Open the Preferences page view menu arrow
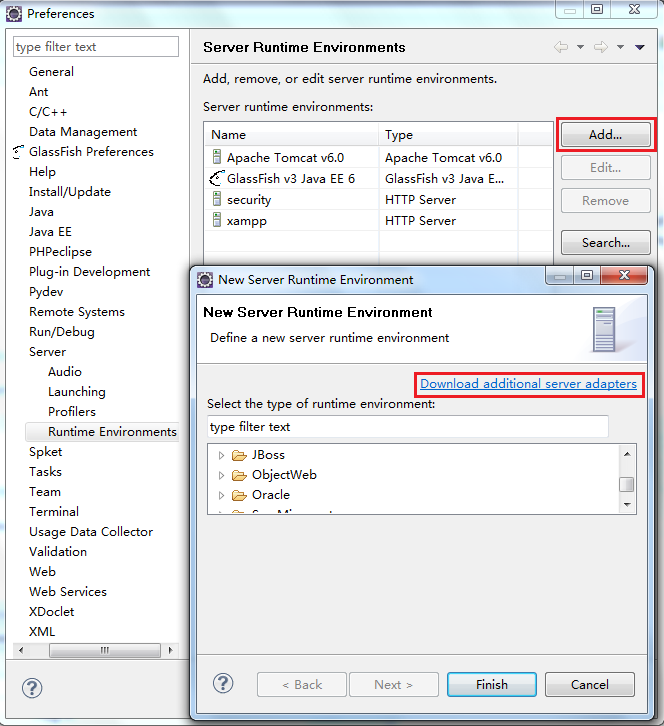Viewport: 664px width, 726px height. [640, 47]
